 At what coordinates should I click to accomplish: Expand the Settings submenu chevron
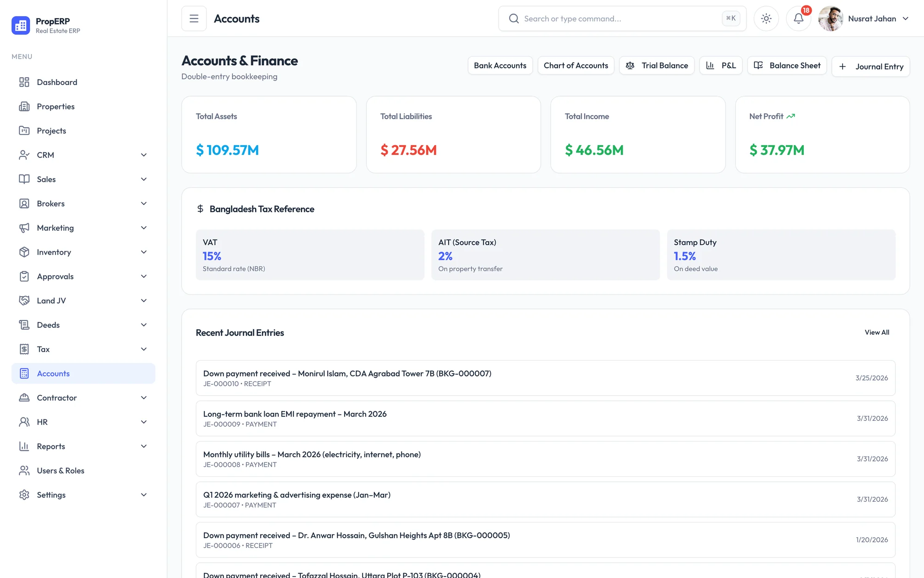click(144, 495)
